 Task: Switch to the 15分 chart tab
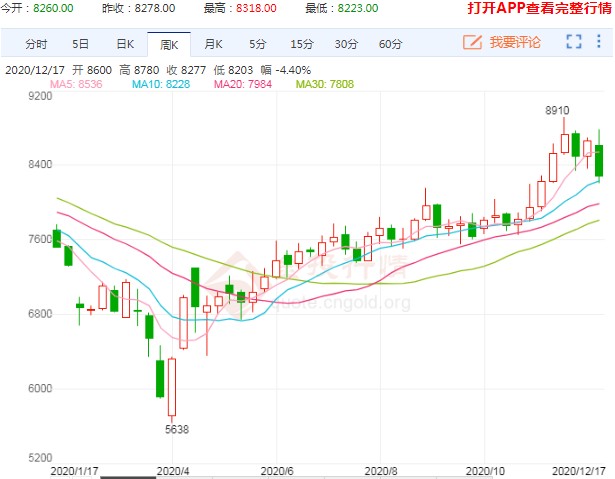[302, 44]
